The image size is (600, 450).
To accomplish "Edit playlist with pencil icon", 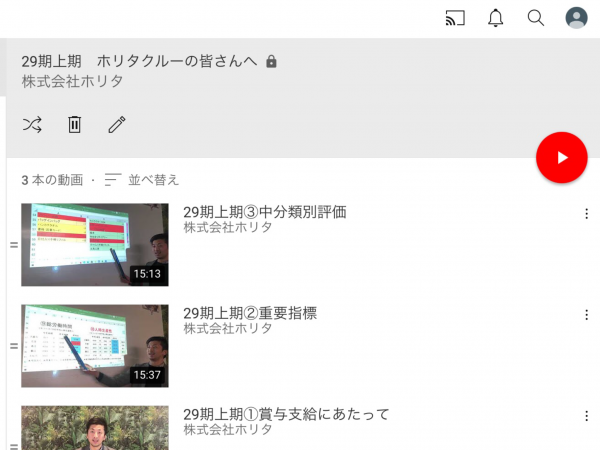I will (x=117, y=124).
